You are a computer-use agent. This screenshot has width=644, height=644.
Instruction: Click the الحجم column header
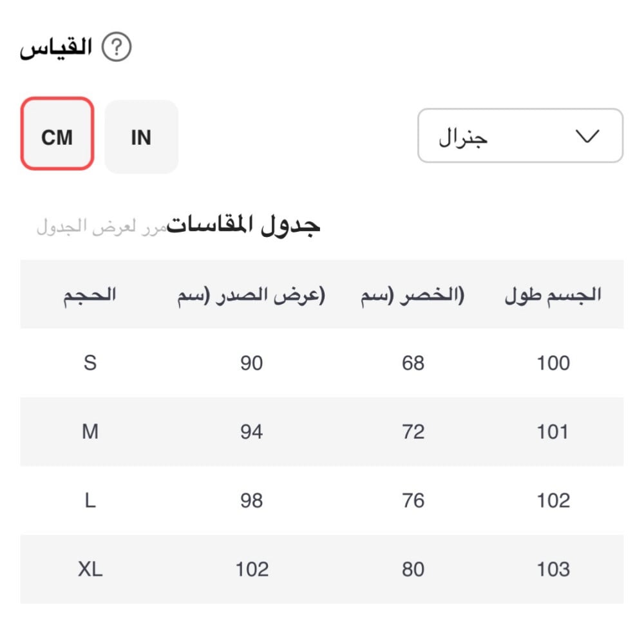click(90, 295)
